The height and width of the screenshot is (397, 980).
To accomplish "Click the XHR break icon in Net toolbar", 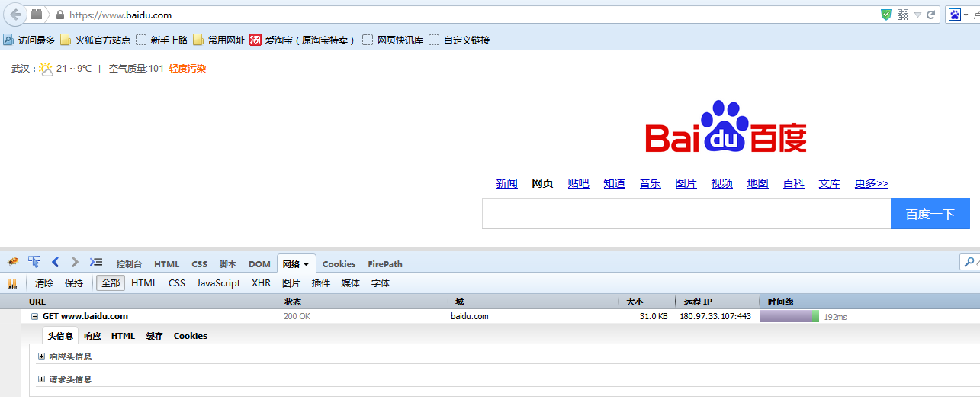I will click(12, 283).
